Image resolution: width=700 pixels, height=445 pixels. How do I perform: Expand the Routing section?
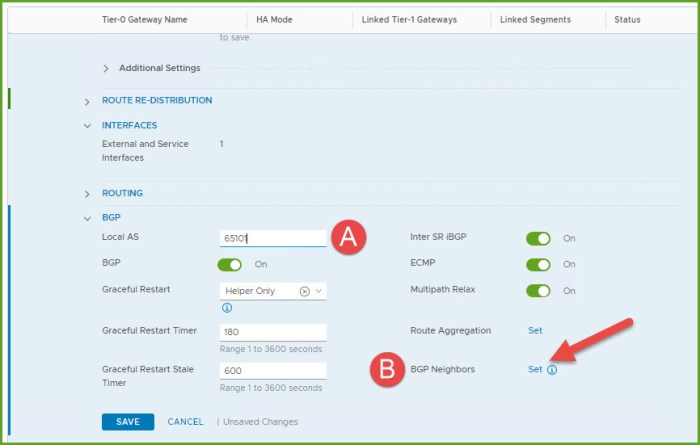point(87,193)
